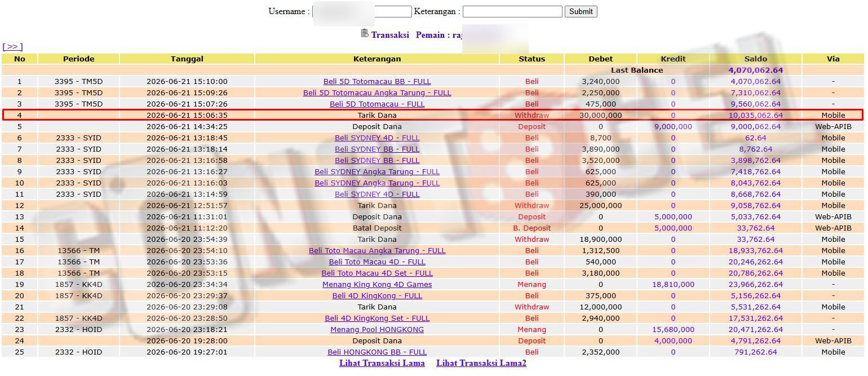The height and width of the screenshot is (376, 868).
Task: Click debet 12,000,000 in row 21
Action: (601, 307)
